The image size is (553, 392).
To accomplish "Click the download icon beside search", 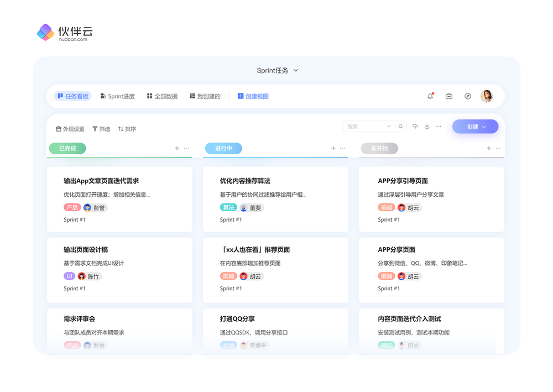I will pos(427,127).
